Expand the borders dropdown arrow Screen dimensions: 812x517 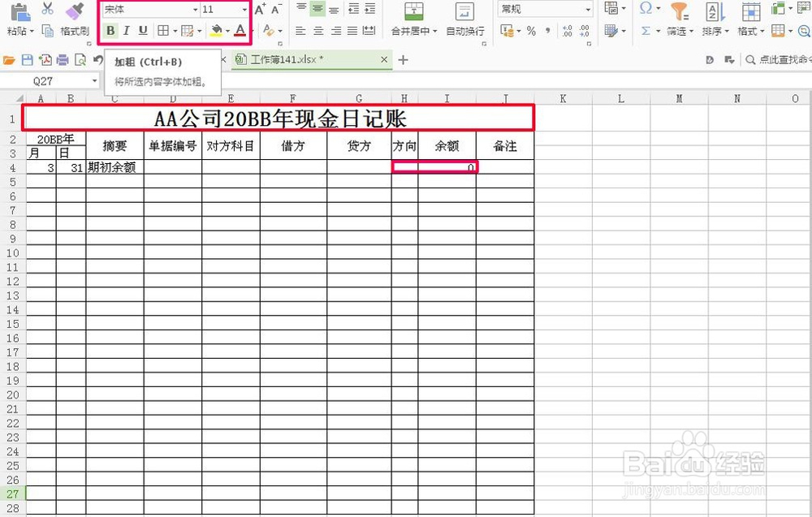point(175,31)
